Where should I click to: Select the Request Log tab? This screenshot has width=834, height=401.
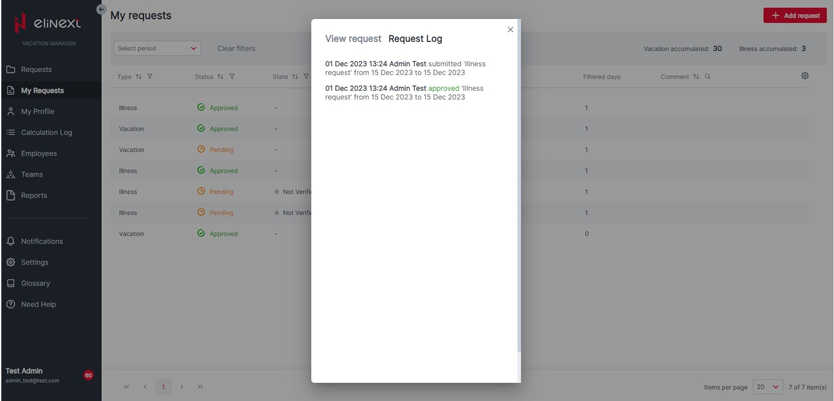(x=415, y=39)
